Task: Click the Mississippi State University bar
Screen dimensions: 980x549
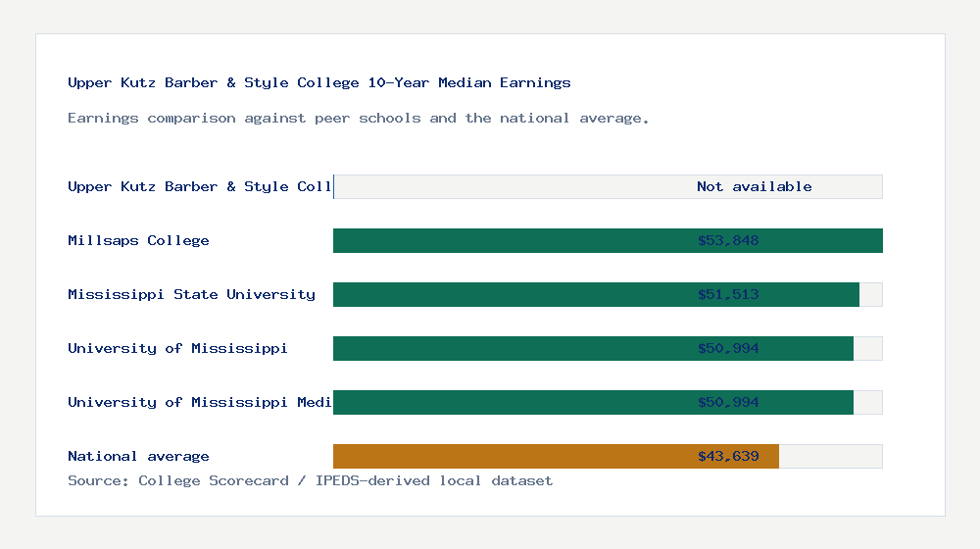Action: (596, 294)
